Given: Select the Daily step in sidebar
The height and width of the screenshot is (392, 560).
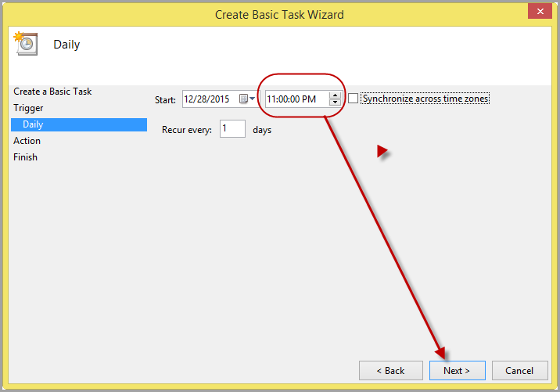Looking at the screenshot, I should click(x=79, y=124).
